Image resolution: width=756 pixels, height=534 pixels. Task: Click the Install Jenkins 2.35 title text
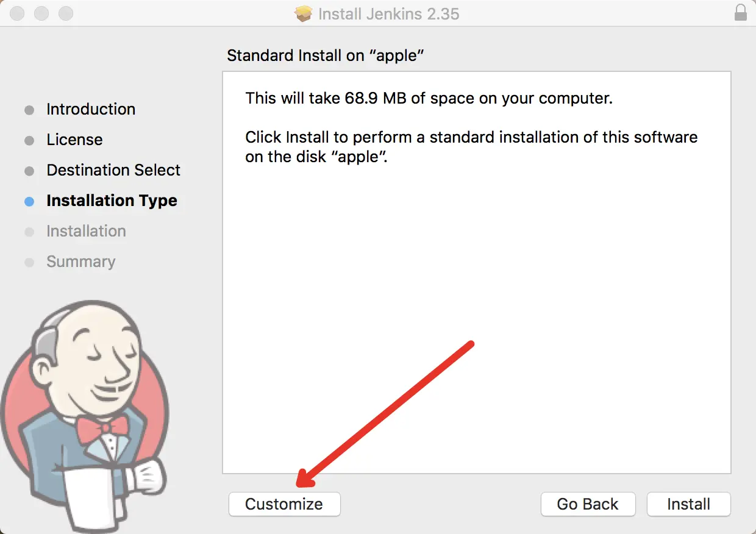coord(388,13)
